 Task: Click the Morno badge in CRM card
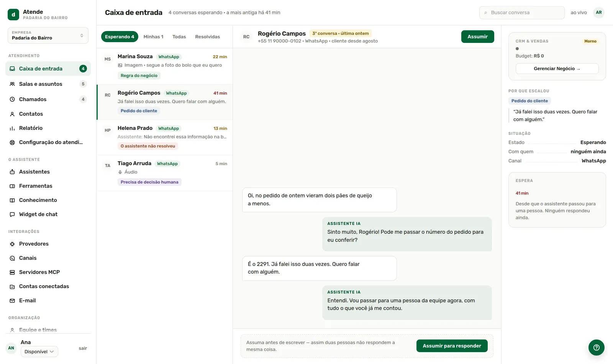(590, 41)
